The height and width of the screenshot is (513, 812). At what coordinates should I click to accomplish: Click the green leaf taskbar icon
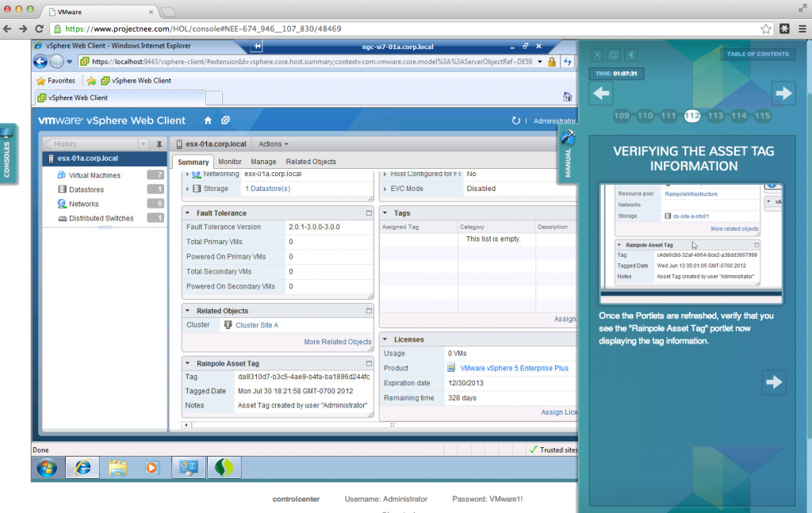224,468
